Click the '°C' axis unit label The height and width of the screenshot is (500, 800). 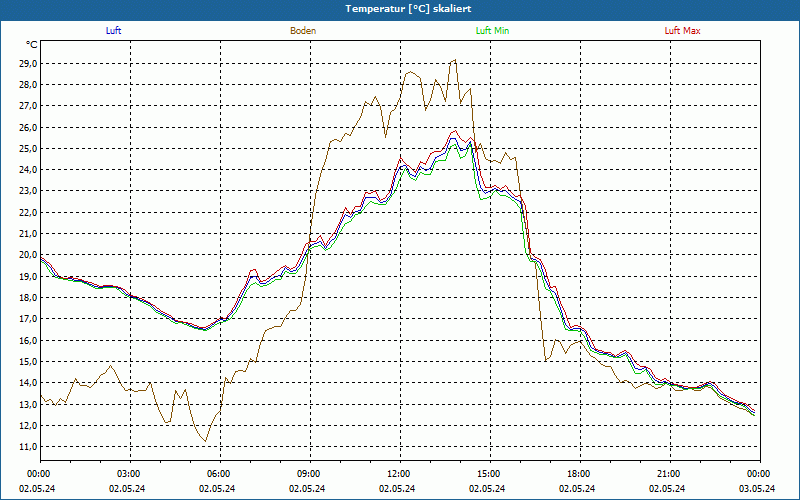click(x=32, y=45)
